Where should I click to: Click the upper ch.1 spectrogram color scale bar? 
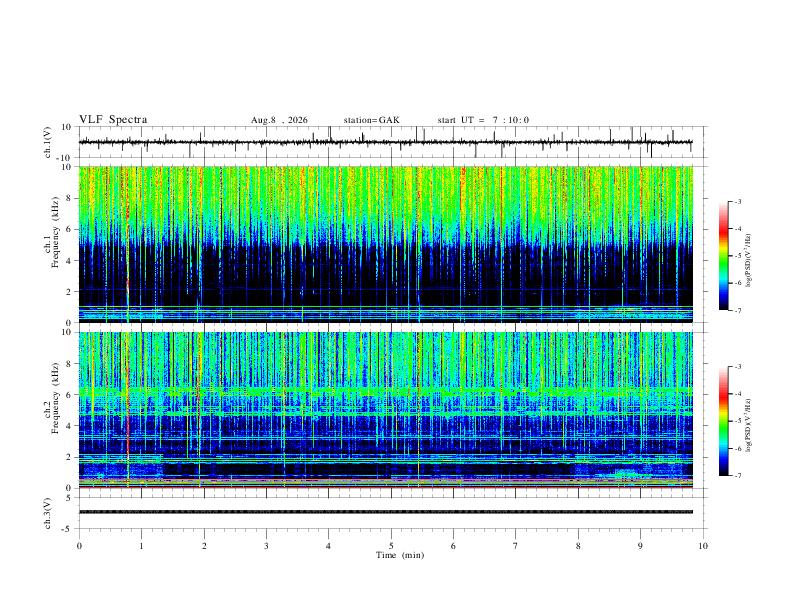click(723, 256)
